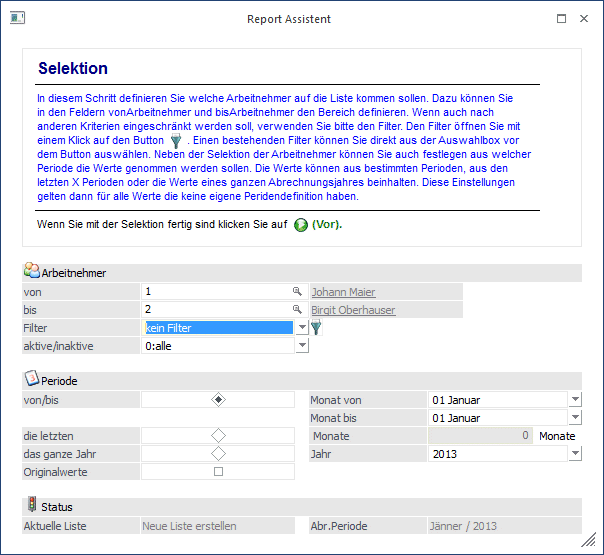This screenshot has height=555, width=604.
Task: Open the filter editor funnel icon
Action: 316,328
